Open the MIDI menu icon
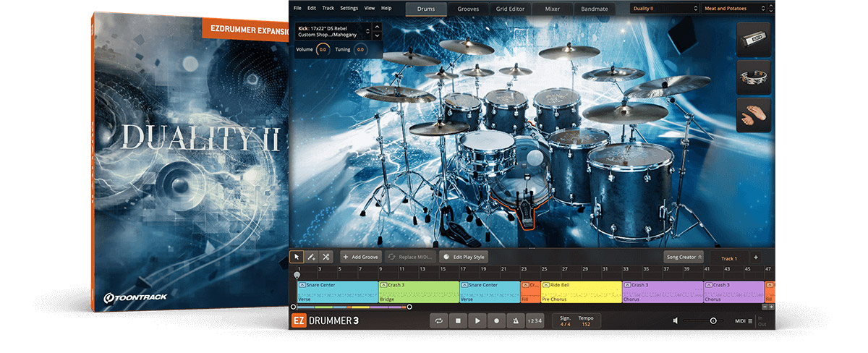This screenshot has height=353, width=868. click(750, 320)
